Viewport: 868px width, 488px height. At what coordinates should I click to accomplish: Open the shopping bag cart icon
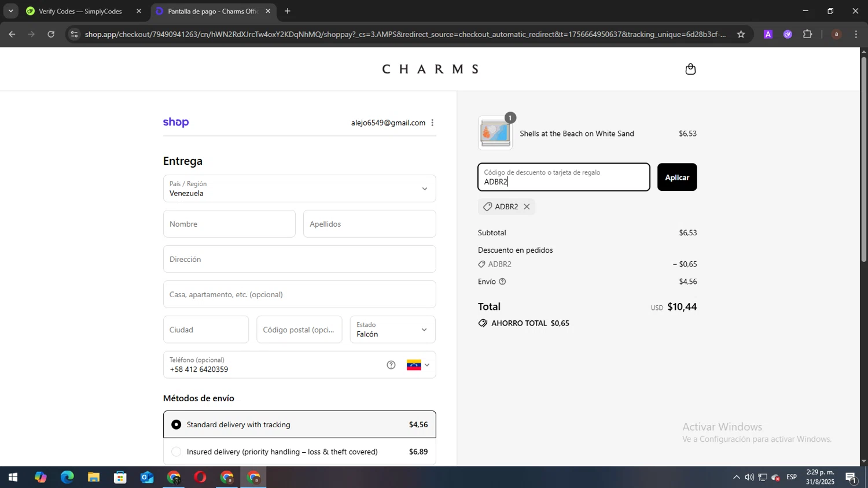pyautogui.click(x=690, y=69)
